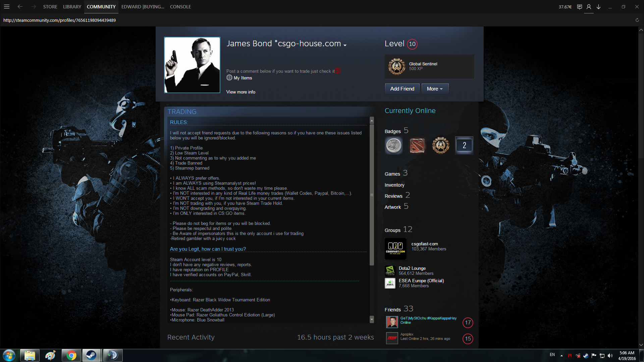Viewport: 644px width, 362px height.
Task: Click the globe icon next to My Items
Action: [229, 78]
